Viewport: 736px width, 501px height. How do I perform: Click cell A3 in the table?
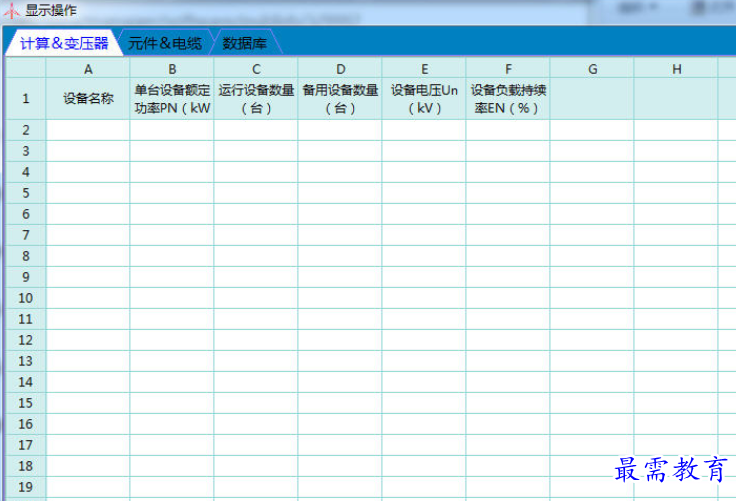88,151
